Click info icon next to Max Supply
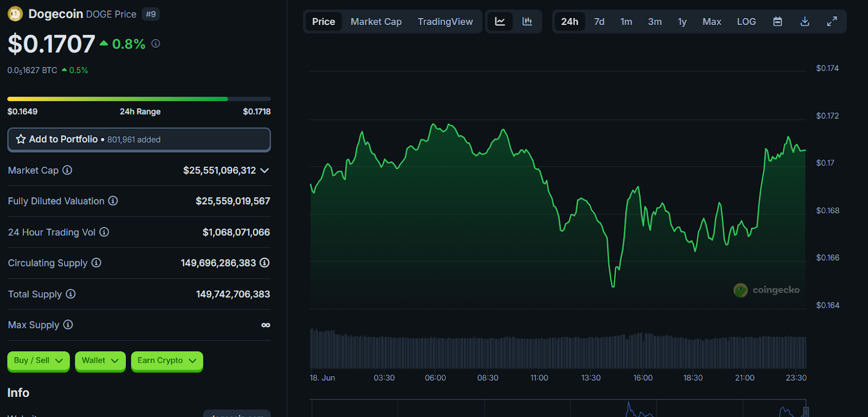The height and width of the screenshot is (417, 868). [68, 325]
